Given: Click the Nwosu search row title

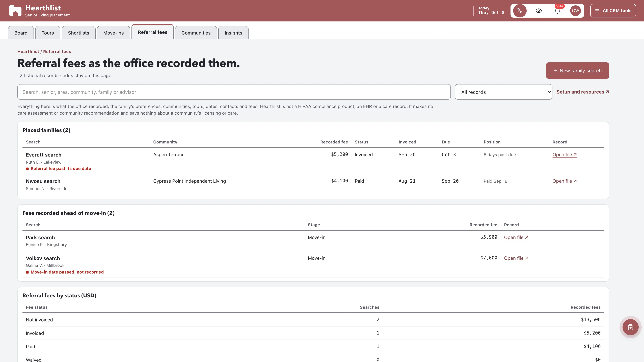Looking at the screenshot, I should click(x=43, y=181).
